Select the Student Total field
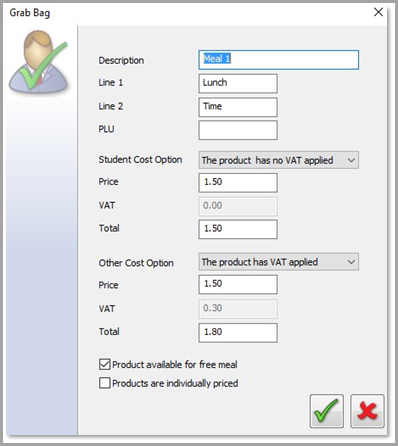398x446 pixels. pos(238,229)
